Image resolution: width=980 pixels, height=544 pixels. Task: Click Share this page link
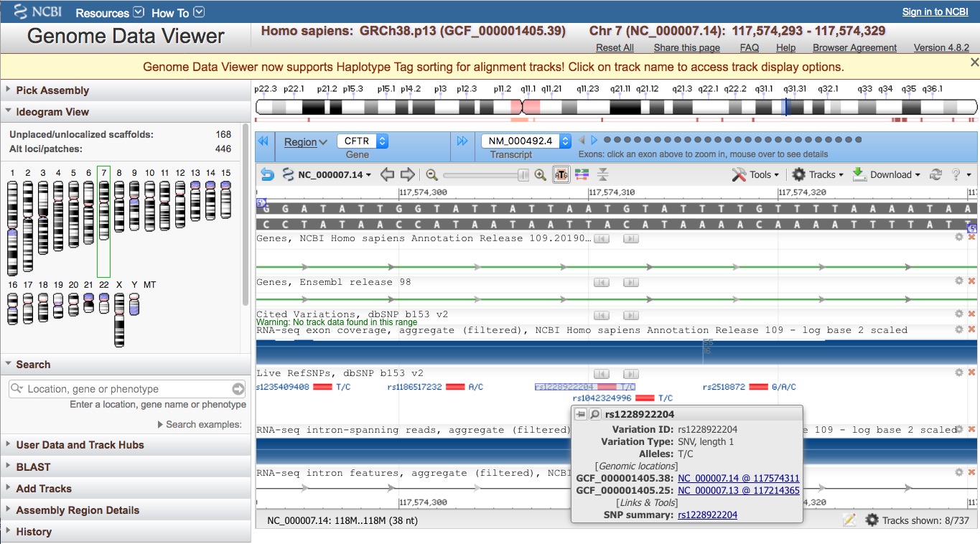(x=686, y=47)
